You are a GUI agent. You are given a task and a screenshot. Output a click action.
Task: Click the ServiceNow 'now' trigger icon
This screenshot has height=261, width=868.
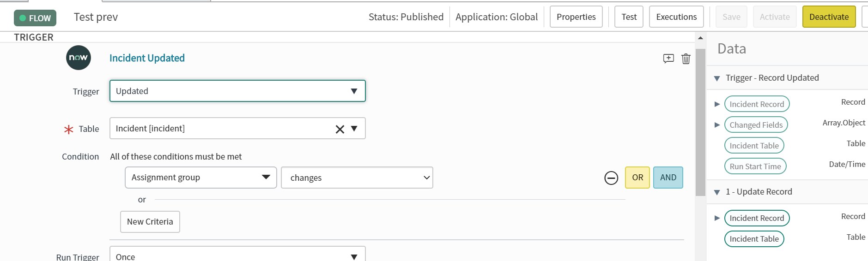(x=78, y=58)
